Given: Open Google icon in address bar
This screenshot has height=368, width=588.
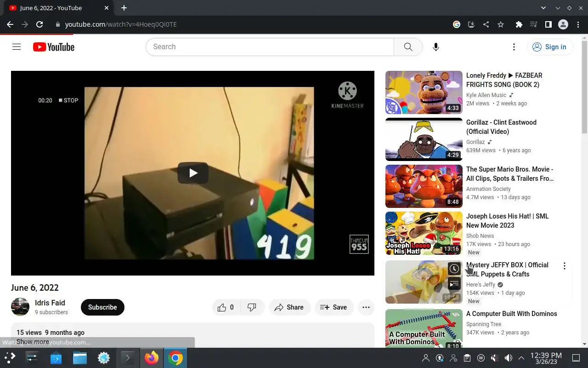Looking at the screenshot, I should point(457,24).
